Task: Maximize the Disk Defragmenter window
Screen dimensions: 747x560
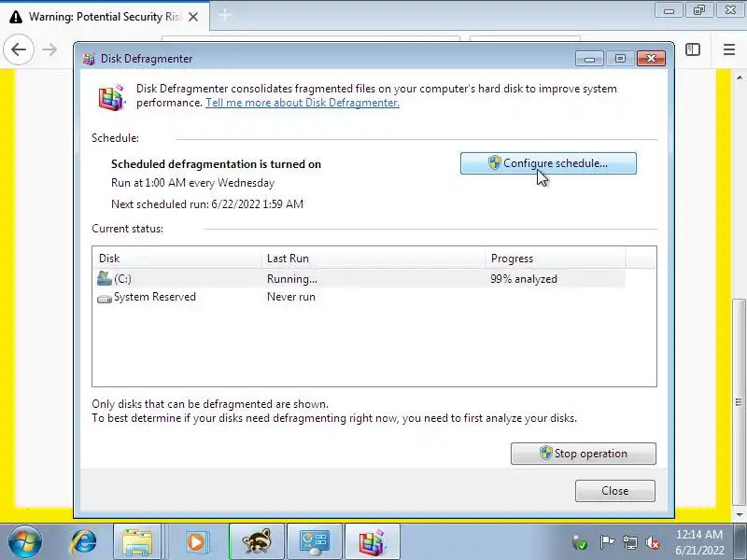Action: tap(620, 59)
